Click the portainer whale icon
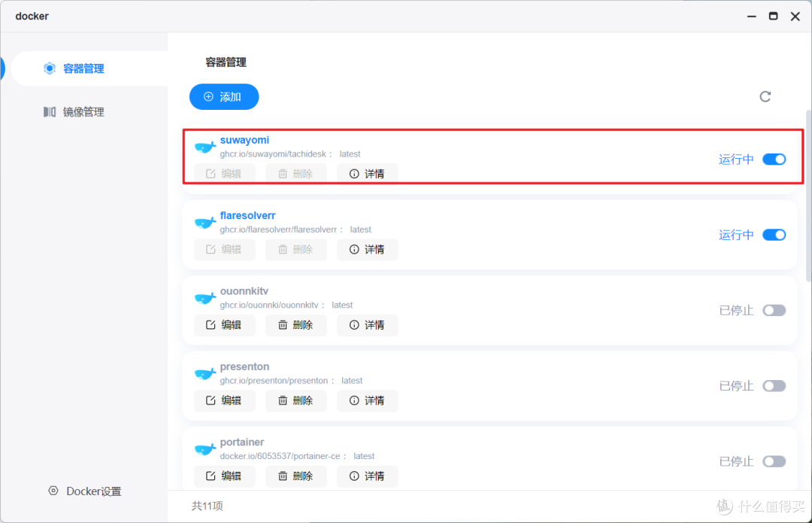Image resolution: width=812 pixels, height=523 pixels. click(x=205, y=449)
